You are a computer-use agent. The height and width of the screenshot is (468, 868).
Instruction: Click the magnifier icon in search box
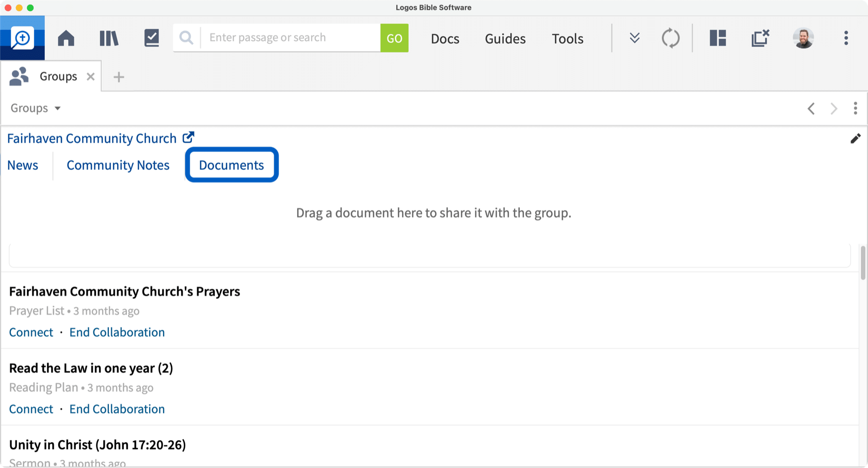point(186,38)
